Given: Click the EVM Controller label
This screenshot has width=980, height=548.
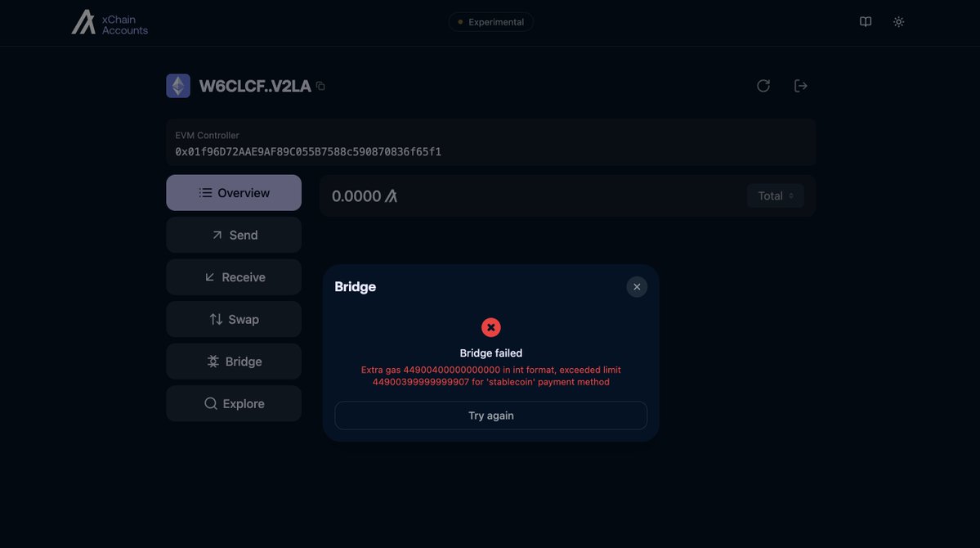Looking at the screenshot, I should tap(207, 135).
